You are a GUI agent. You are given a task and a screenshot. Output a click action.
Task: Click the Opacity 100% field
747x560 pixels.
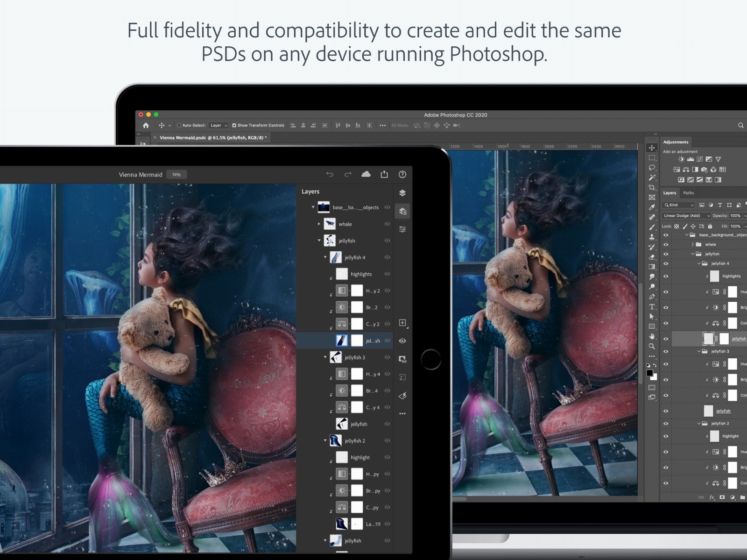click(735, 216)
